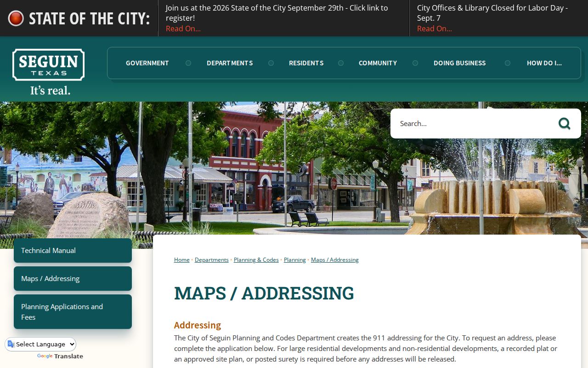The height and width of the screenshot is (368, 588).
Task: Click the Home breadcrumb link
Action: click(x=182, y=260)
